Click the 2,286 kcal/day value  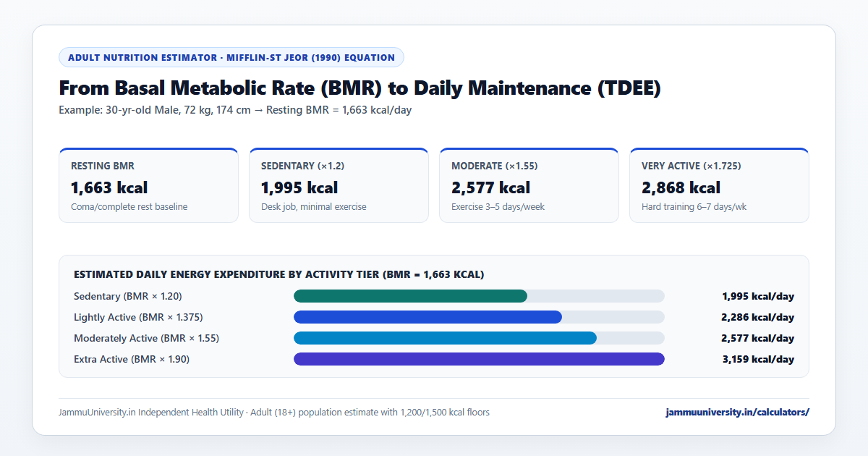pyautogui.click(x=758, y=317)
